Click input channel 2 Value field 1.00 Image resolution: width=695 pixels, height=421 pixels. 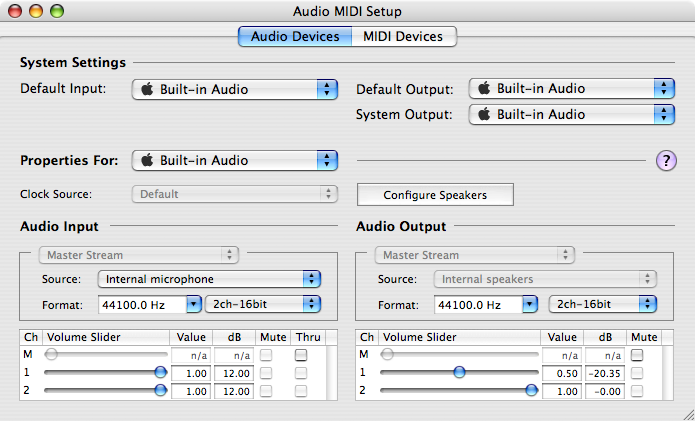[191, 391]
